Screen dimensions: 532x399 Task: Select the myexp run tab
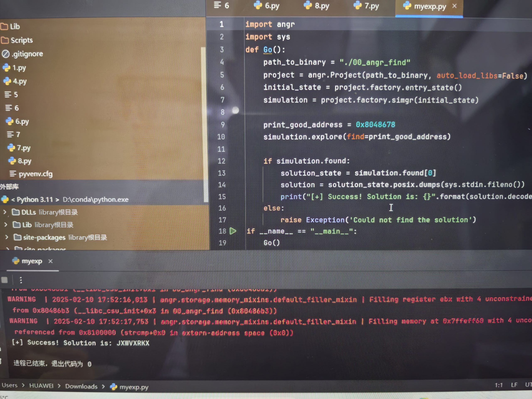(27, 261)
